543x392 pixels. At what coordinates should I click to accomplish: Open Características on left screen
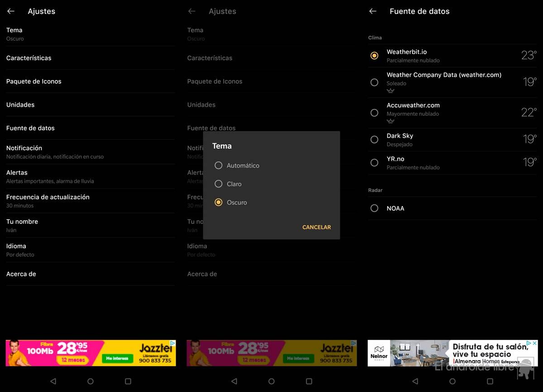click(90, 58)
